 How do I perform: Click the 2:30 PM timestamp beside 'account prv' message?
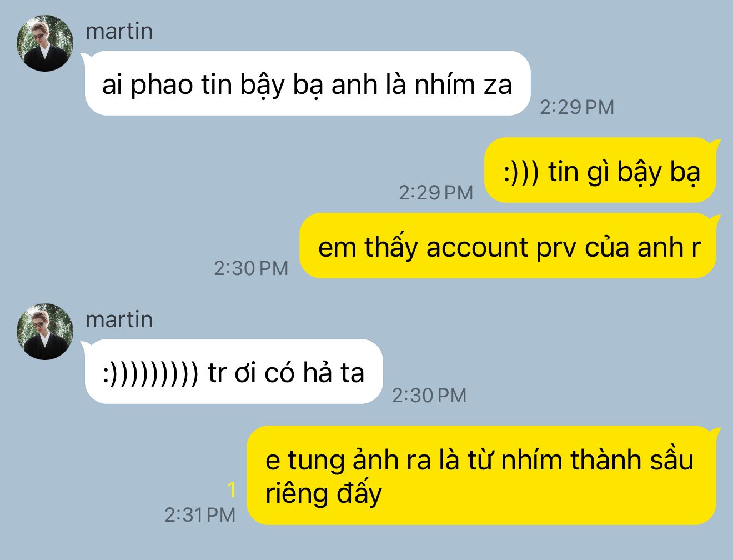251,268
